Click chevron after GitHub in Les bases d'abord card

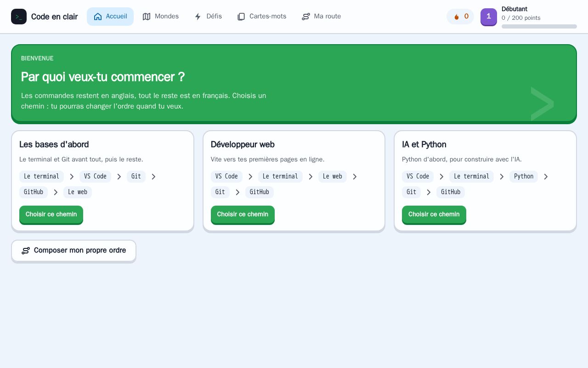56,192
